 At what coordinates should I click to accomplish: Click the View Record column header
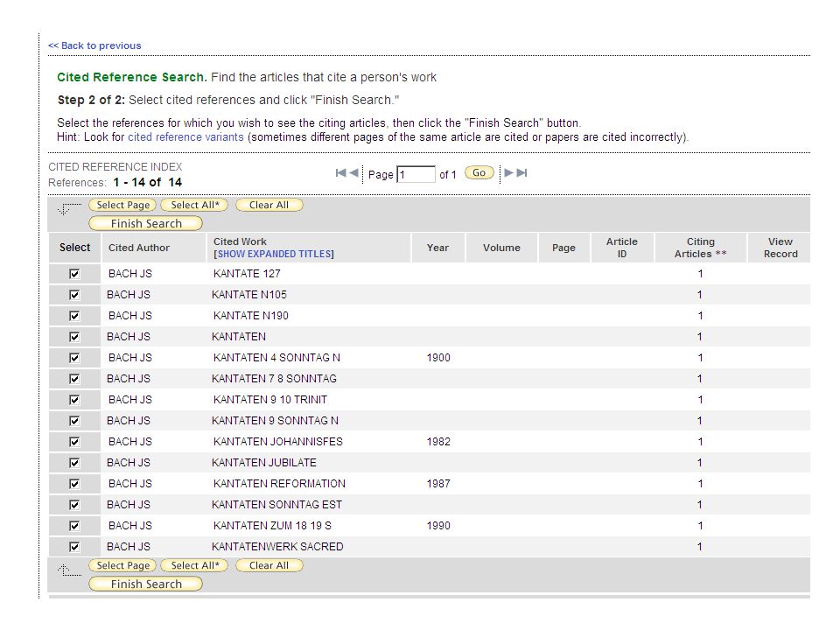[x=780, y=248]
